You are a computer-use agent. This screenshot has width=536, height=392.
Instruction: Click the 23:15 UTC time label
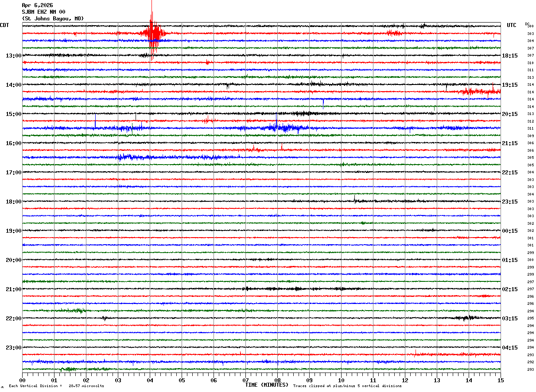click(x=509, y=202)
